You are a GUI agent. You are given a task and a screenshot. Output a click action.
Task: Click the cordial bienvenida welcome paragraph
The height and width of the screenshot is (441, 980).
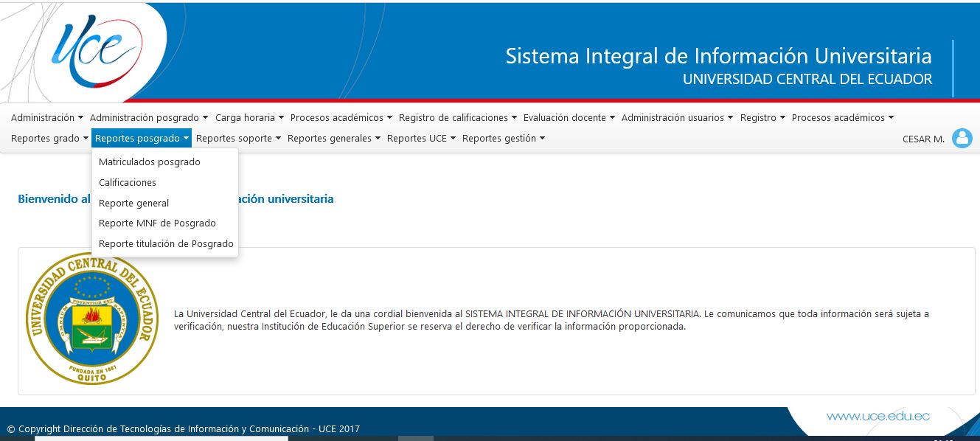[x=552, y=320]
